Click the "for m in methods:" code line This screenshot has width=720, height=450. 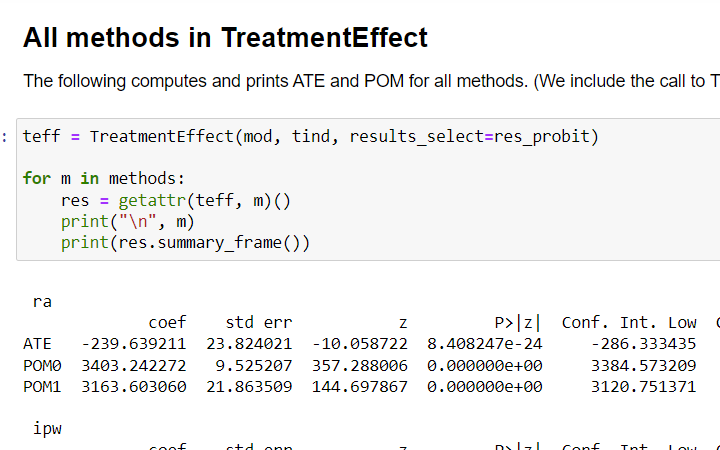point(104,178)
